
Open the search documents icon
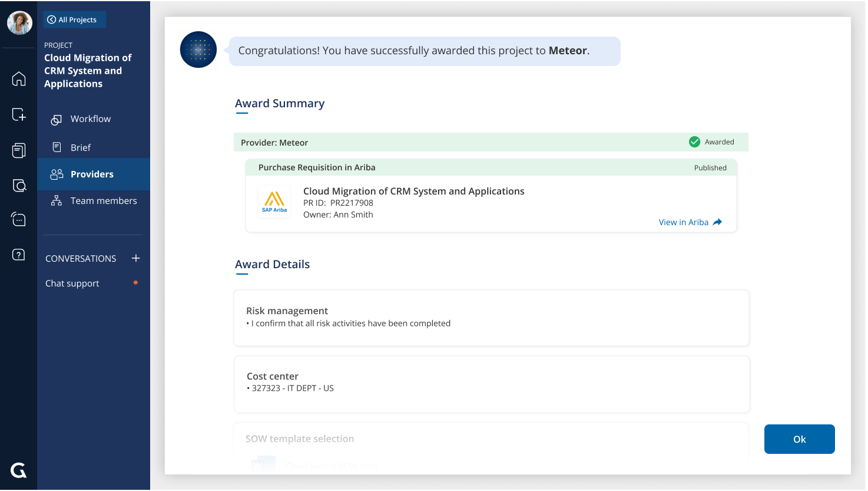click(19, 186)
